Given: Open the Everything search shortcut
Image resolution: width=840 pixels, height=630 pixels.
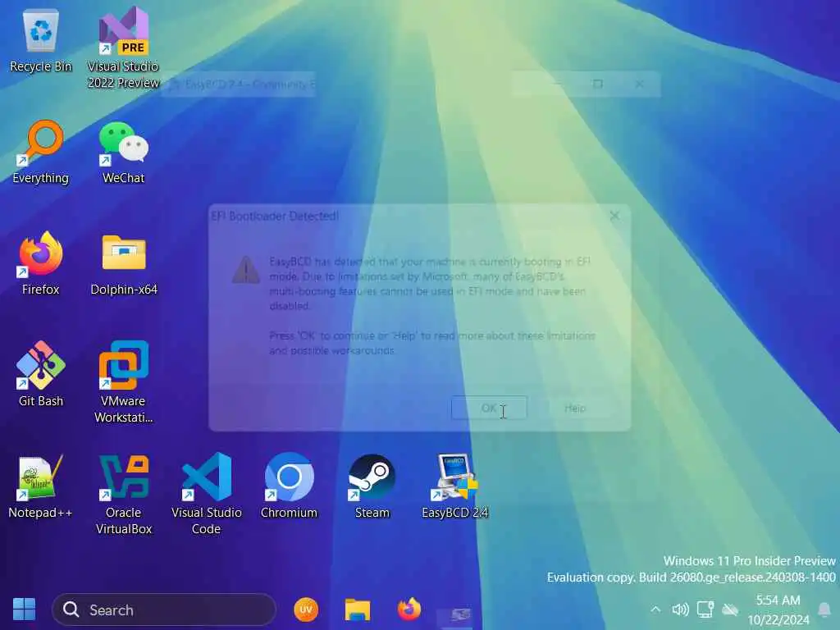Looking at the screenshot, I should pyautogui.click(x=41, y=153).
